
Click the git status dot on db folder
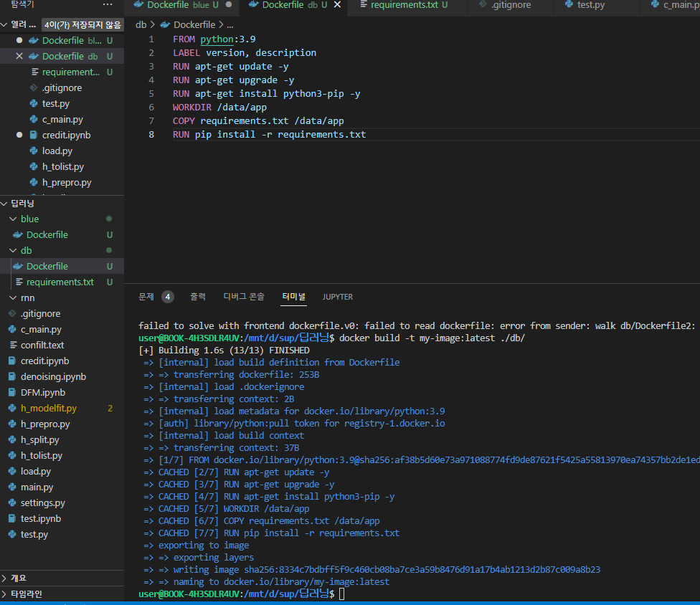tap(109, 251)
